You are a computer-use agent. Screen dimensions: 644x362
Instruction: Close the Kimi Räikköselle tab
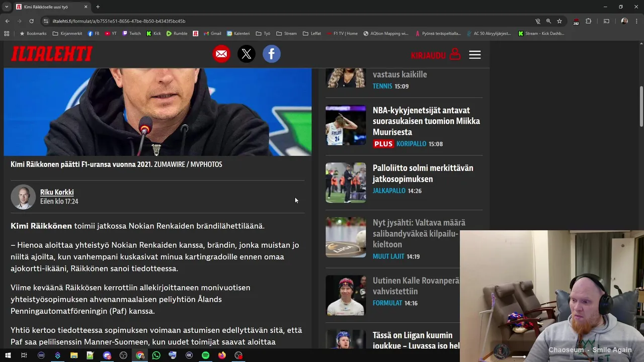point(86,7)
